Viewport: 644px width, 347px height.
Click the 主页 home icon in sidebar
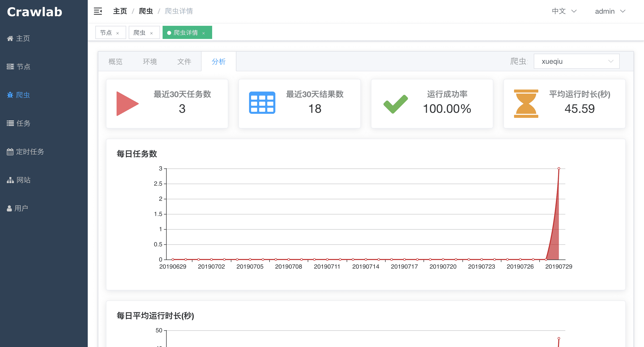(x=10, y=38)
